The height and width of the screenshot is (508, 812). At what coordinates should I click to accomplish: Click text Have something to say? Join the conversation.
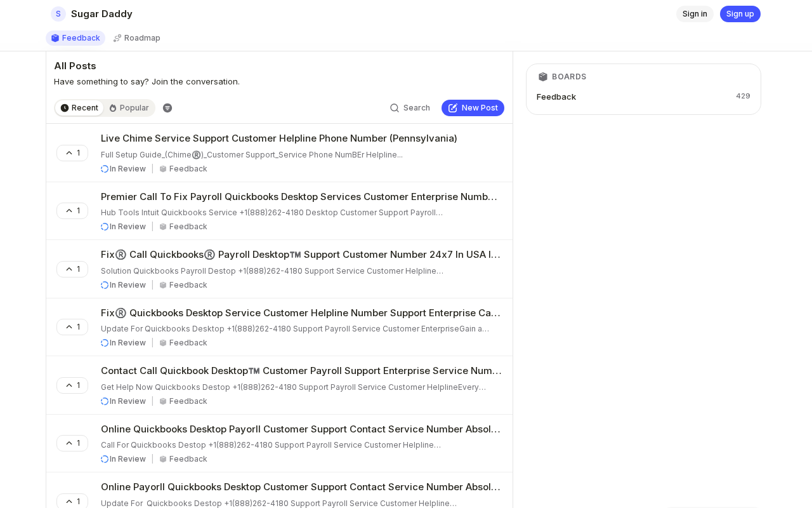point(147,81)
